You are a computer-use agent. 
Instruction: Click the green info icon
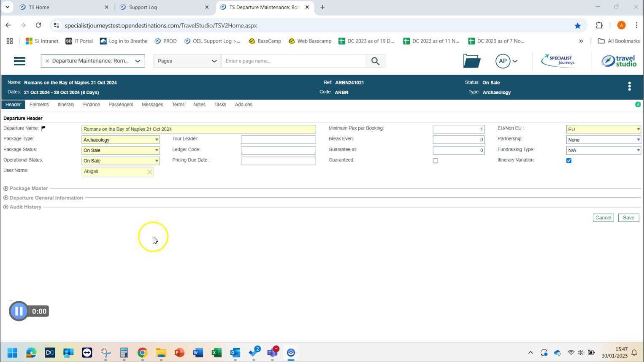pos(638,104)
